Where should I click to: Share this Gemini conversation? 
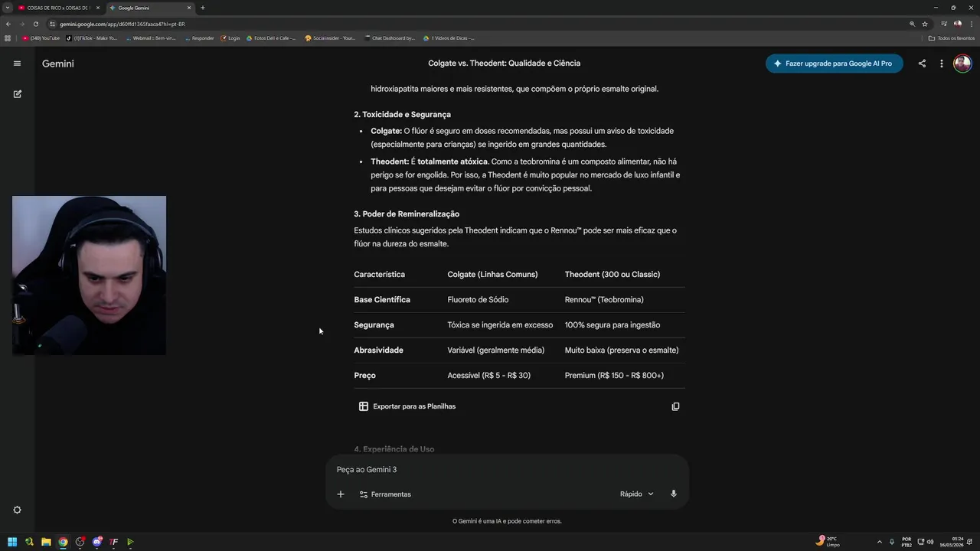(x=922, y=64)
